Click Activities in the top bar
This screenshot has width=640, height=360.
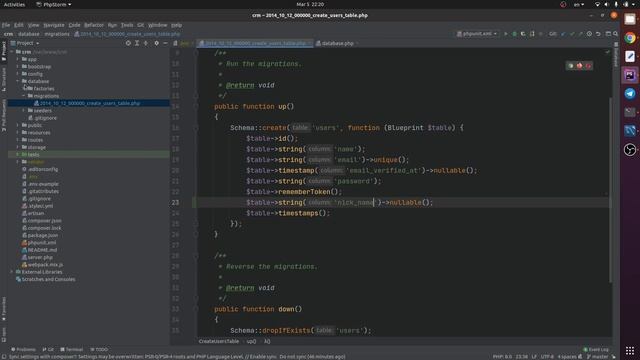(x=14, y=4)
